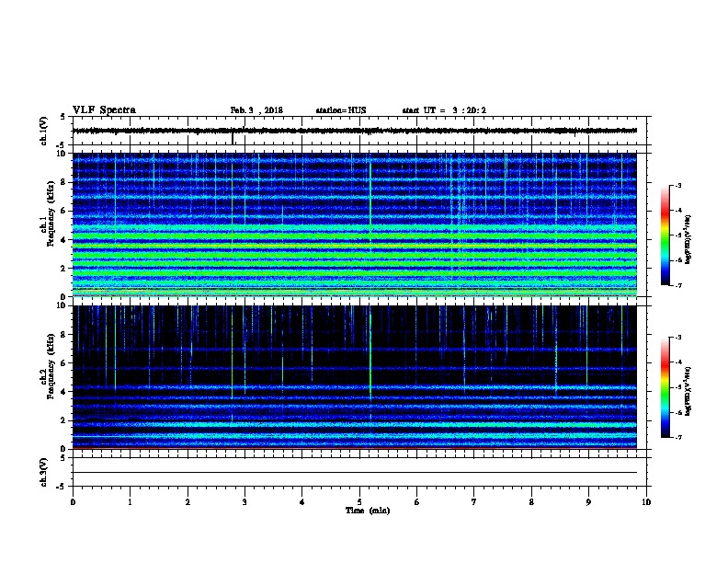Select the "Feb. 3, 2018" date text
This screenshot has height=563, width=728.
click(256, 110)
